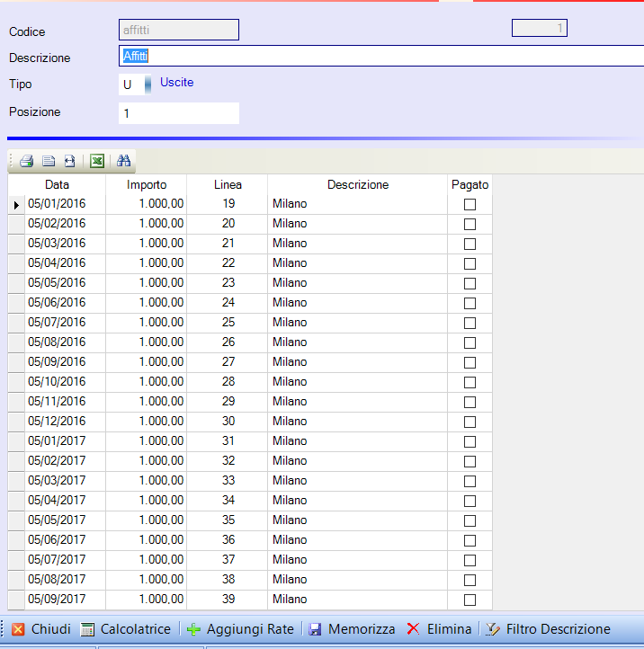Tick Pagato checkbox for 05/06/2016
Screen dimensions: 644x649
pyautogui.click(x=470, y=304)
